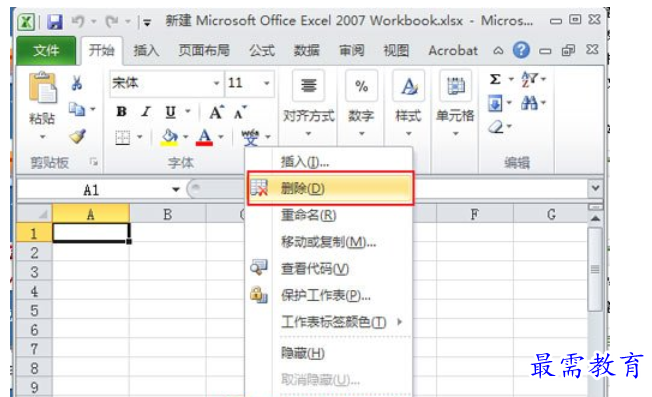Open the 文件 File tab

click(46, 50)
